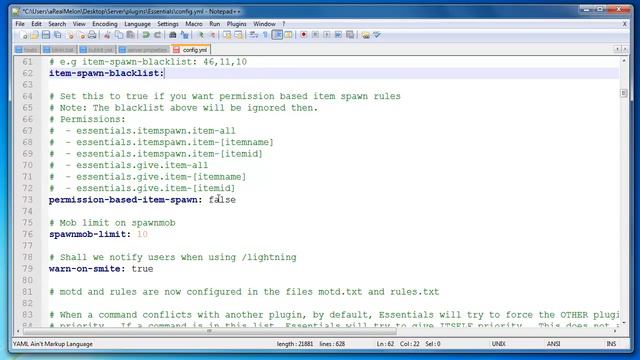Click the UNIX line-ending status field
Image resolution: width=640 pixels, height=360 pixels.
498,344
